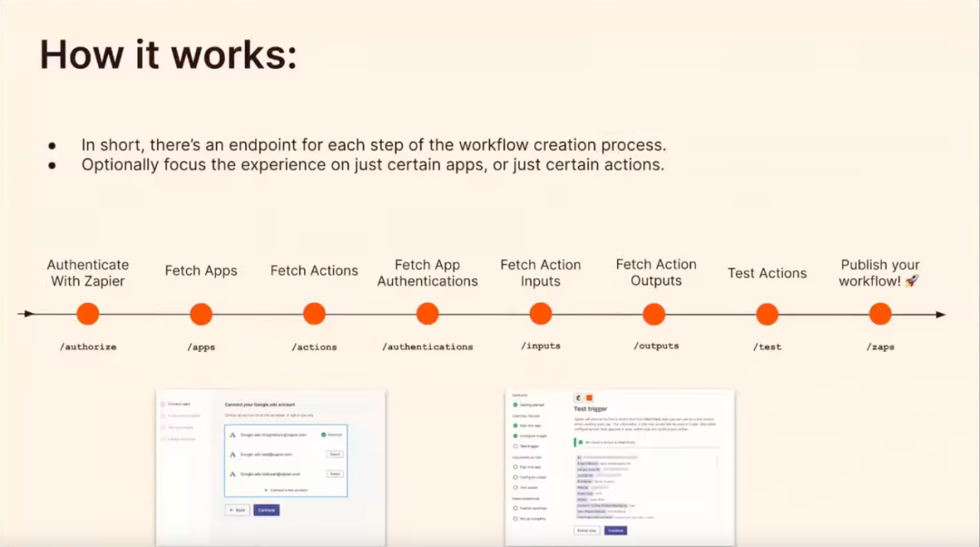Click 'Connect a new account' link in mockup
980x547 pixels.
(x=286, y=490)
